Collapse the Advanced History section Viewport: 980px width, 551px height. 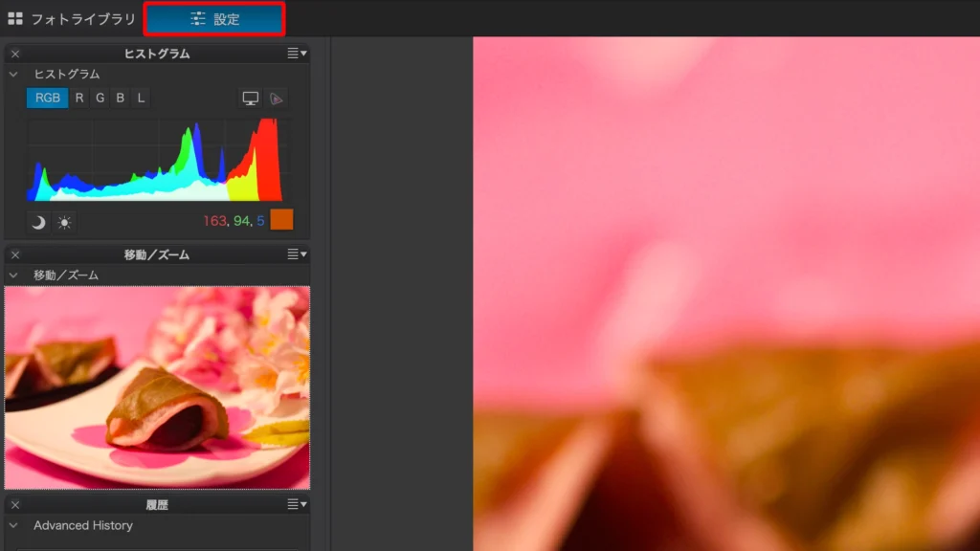[13, 525]
